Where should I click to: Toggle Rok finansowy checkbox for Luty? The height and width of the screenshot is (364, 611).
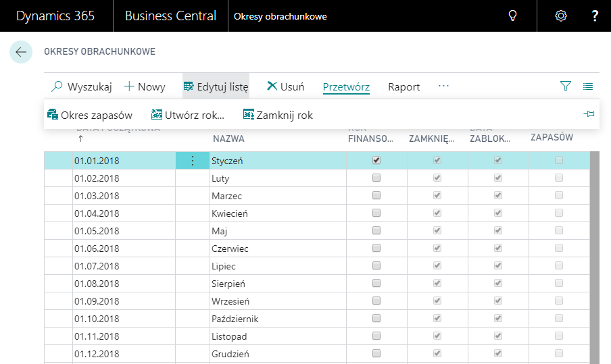(376, 178)
